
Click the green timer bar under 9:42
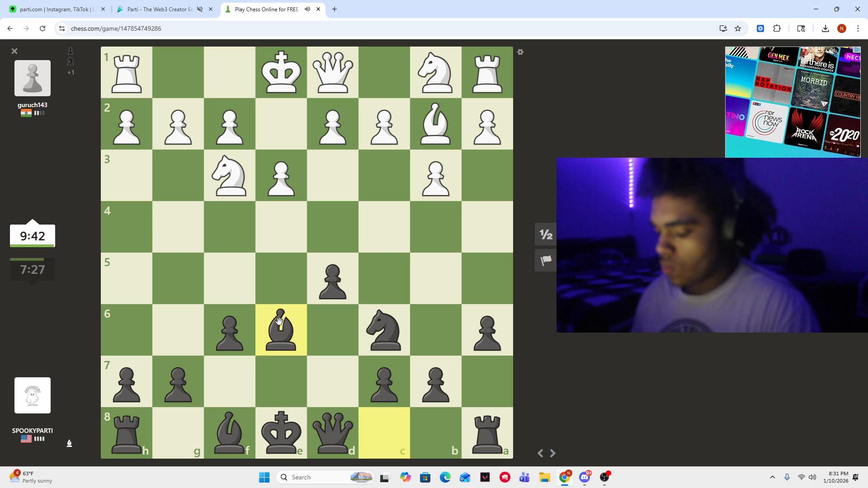click(32, 245)
